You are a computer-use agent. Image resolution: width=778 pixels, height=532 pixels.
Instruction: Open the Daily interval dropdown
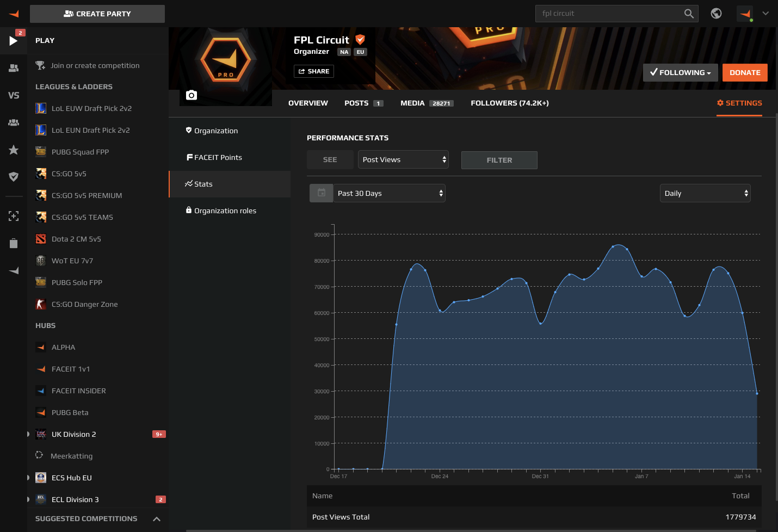pyautogui.click(x=705, y=193)
